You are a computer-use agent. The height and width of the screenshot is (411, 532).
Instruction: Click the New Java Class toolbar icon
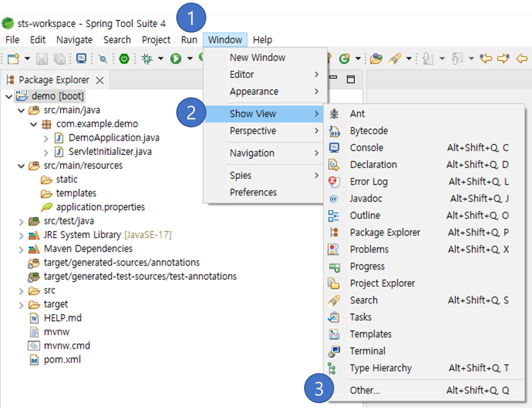[344, 59]
